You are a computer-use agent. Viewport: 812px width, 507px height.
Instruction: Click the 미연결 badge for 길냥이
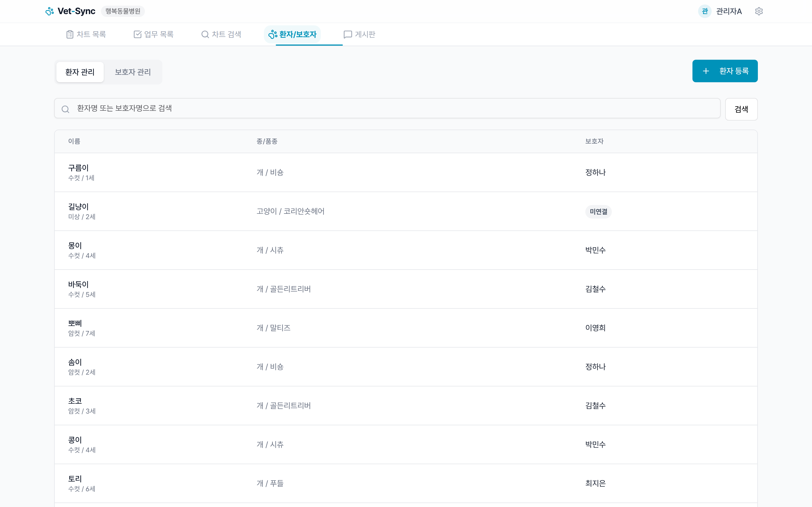click(x=598, y=212)
